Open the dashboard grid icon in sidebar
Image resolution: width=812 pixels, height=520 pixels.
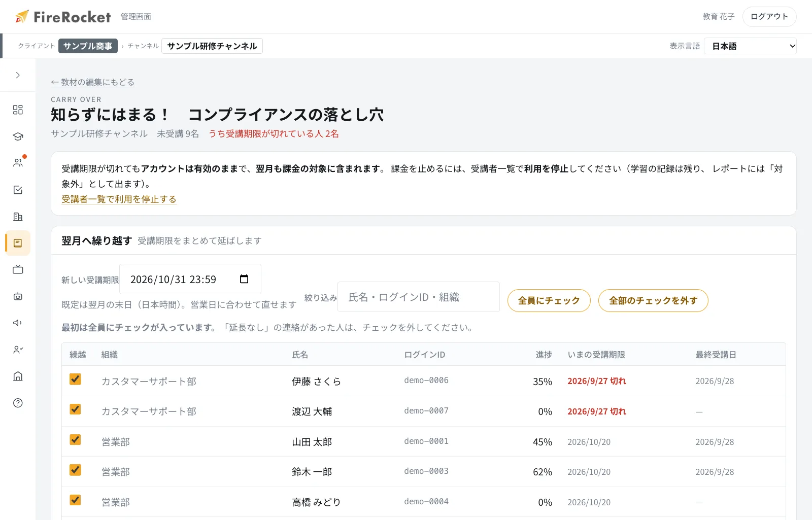[18, 110]
